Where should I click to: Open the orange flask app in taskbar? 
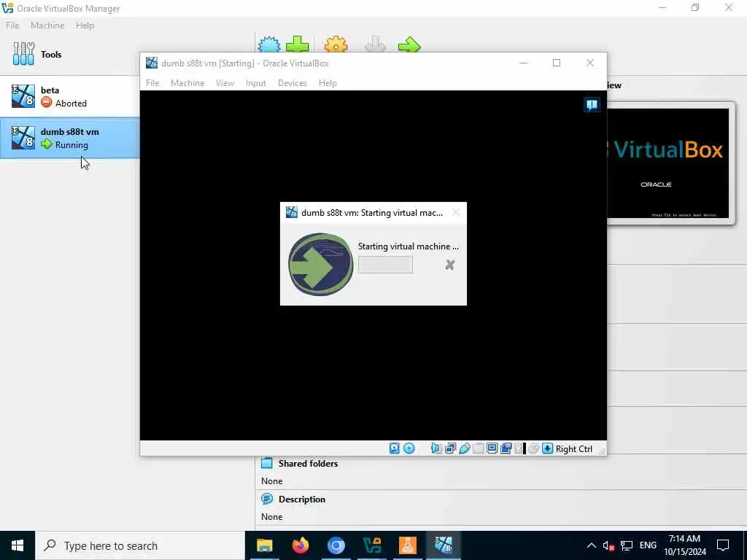pyautogui.click(x=407, y=545)
